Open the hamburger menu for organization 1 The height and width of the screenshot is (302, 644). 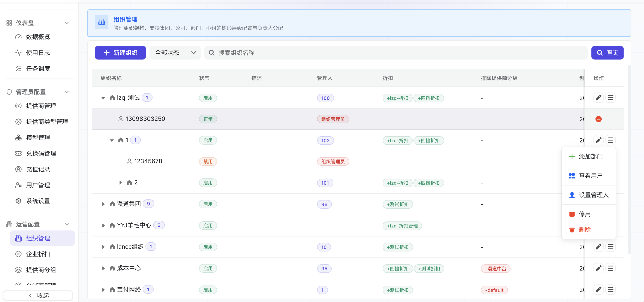(x=611, y=140)
